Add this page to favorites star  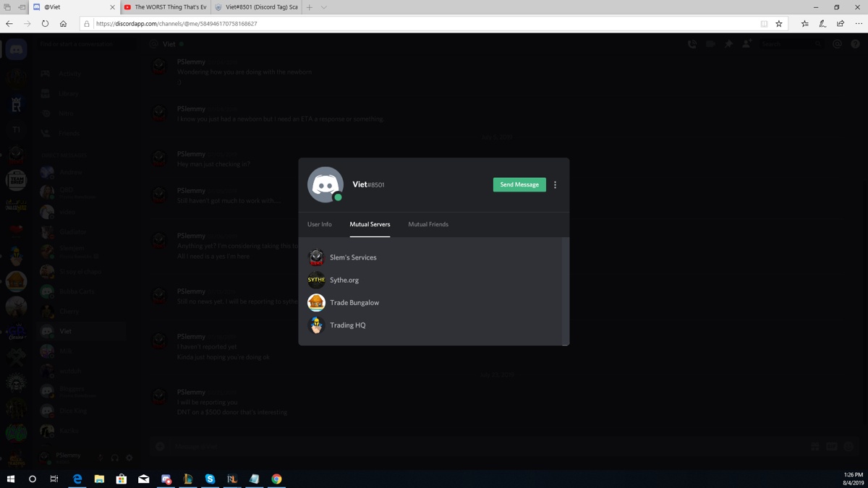[x=779, y=24]
